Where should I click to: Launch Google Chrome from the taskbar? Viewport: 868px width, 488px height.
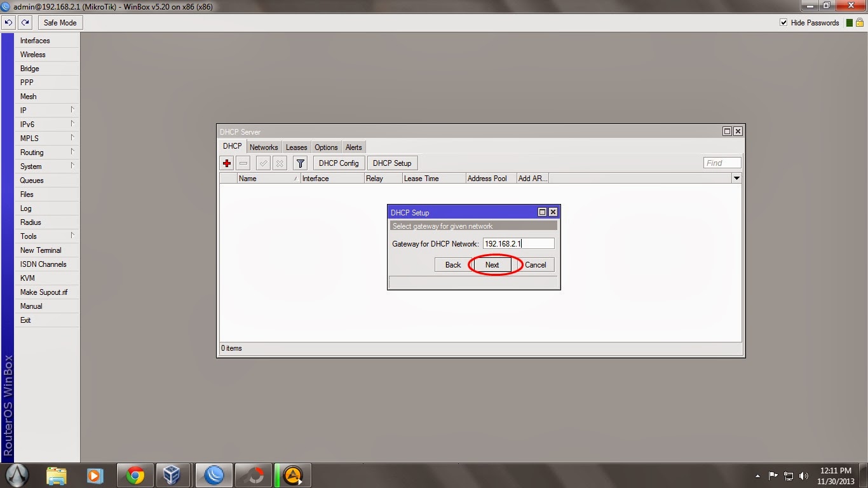pyautogui.click(x=135, y=475)
